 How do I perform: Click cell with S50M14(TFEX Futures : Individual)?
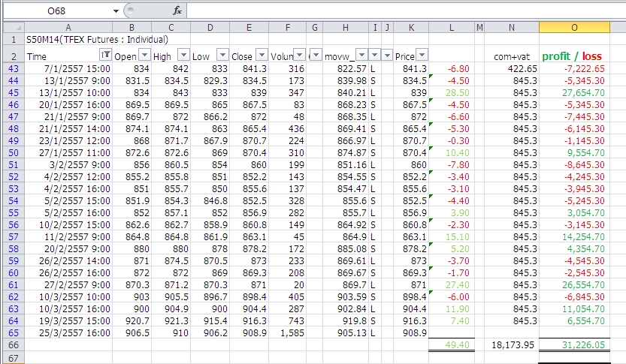98,40
